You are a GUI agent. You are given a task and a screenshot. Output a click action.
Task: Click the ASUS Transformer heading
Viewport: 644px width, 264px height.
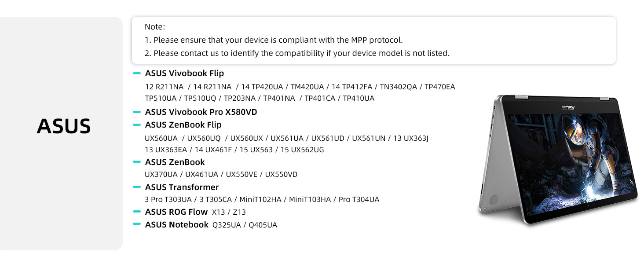pyautogui.click(x=182, y=187)
